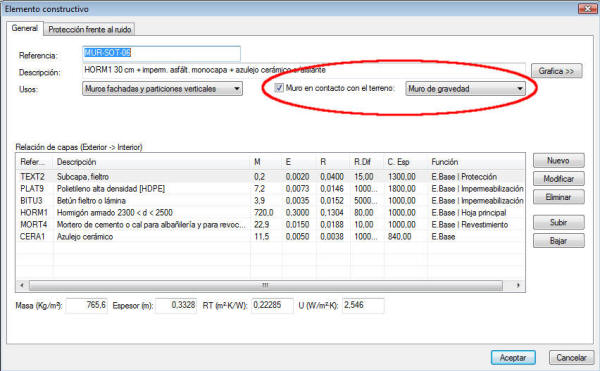
Task: Click the E column header
Action: point(299,162)
